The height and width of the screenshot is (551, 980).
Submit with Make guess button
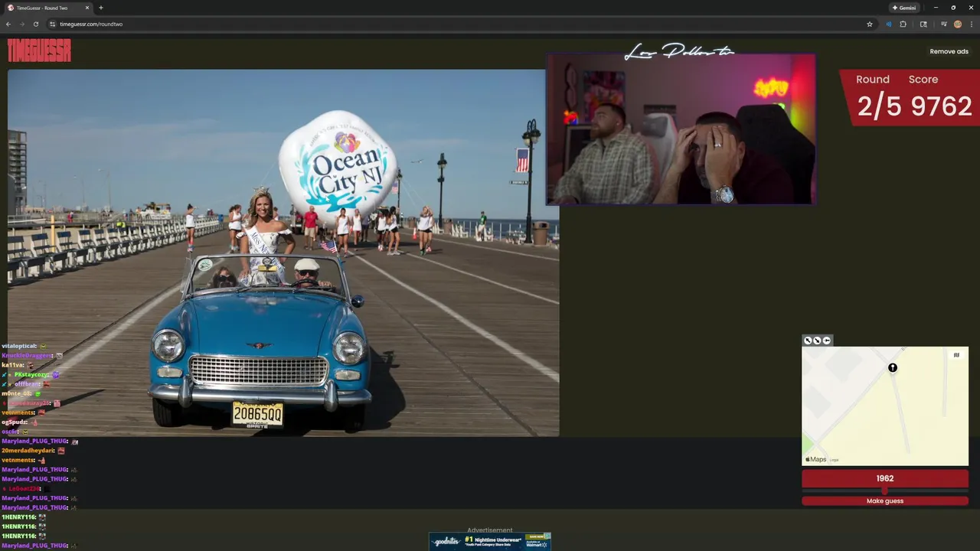click(885, 500)
